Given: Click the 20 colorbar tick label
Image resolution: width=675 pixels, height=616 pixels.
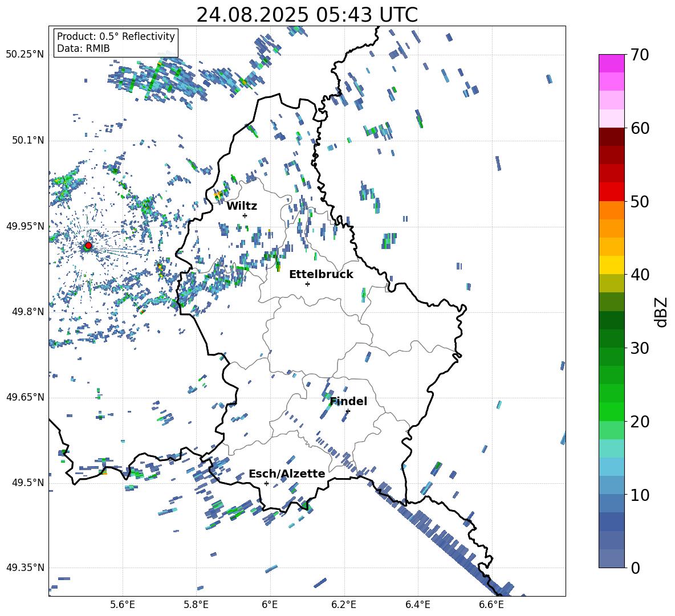Looking at the screenshot, I should (640, 421).
